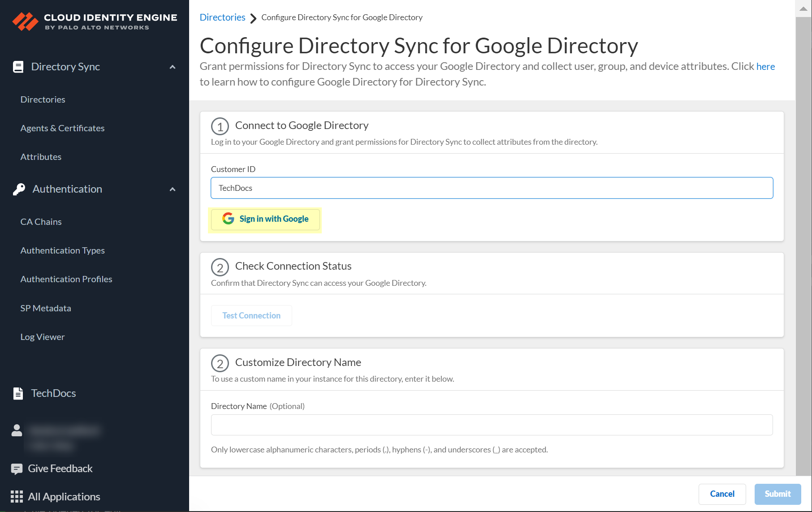
Task: Click the TechDocs document icon
Action: click(x=18, y=393)
